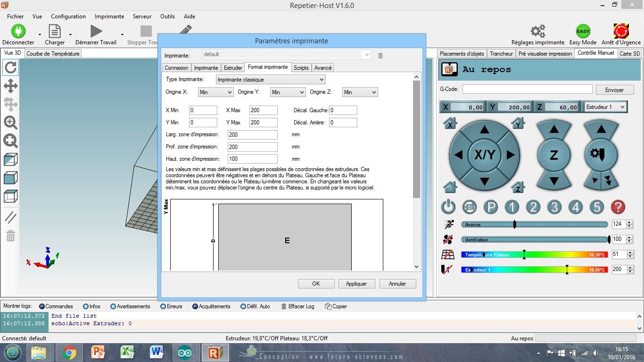Click Effacer Log button
This screenshot has height=362, width=644.
297,306
